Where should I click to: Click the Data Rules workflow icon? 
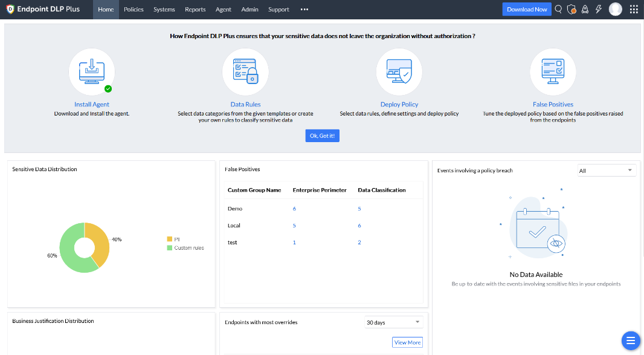coord(245,71)
